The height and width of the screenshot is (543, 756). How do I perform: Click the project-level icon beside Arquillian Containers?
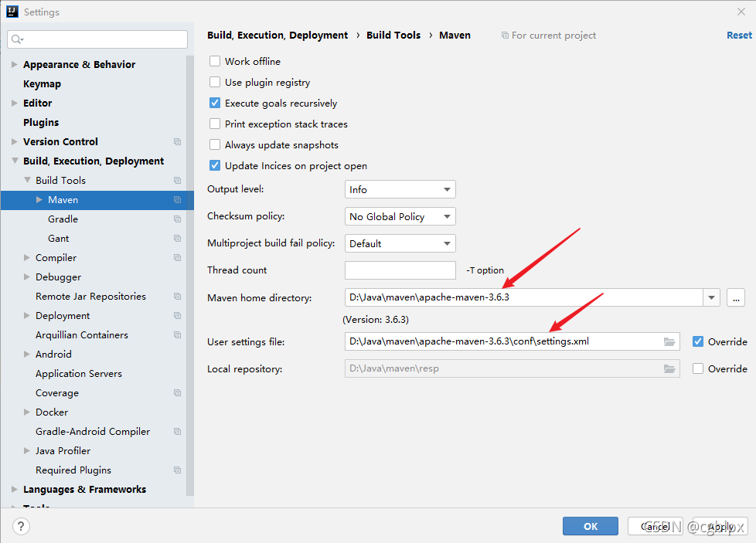[178, 335]
